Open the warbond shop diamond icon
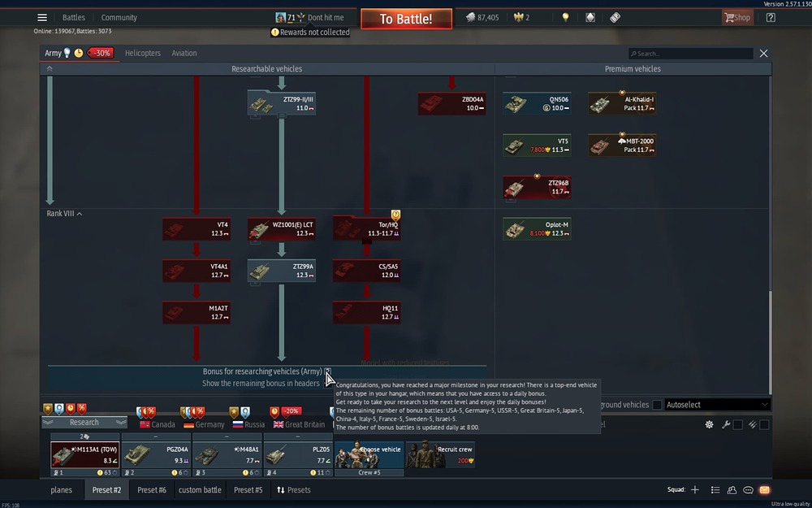This screenshot has height=508, width=812. [590, 18]
